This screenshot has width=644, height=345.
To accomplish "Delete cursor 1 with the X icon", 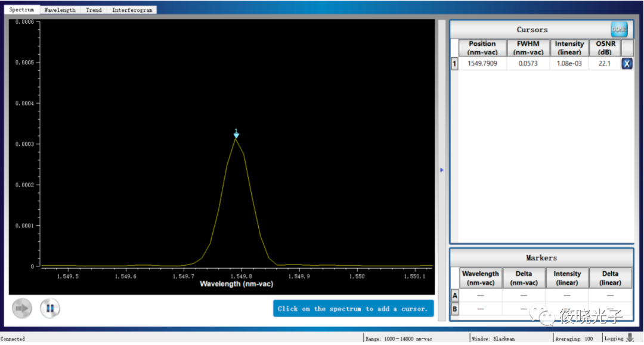I will (627, 64).
